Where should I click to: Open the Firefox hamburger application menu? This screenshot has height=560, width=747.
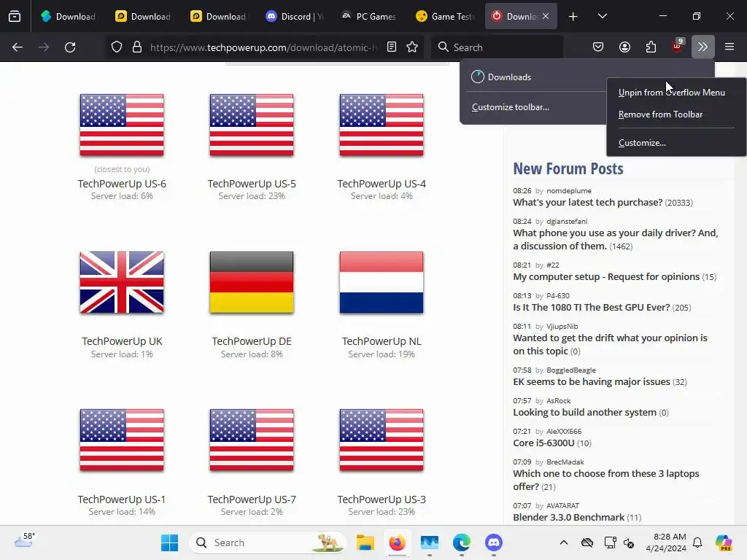click(729, 47)
